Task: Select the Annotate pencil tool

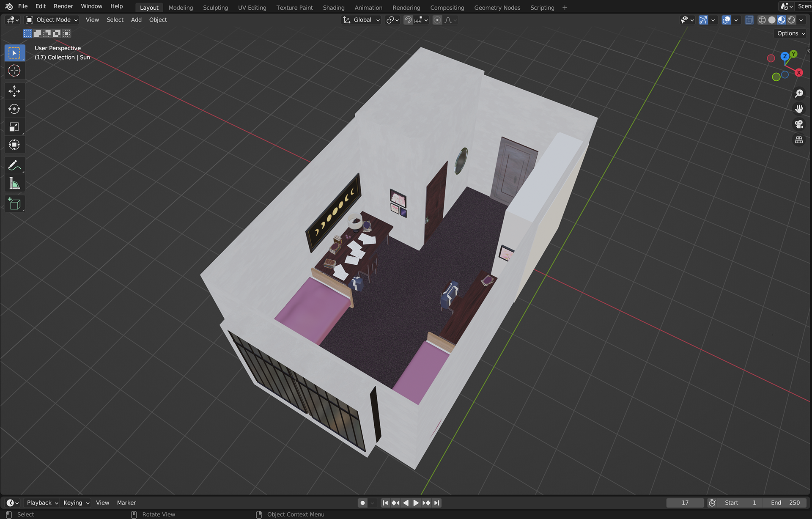Action: click(x=14, y=165)
